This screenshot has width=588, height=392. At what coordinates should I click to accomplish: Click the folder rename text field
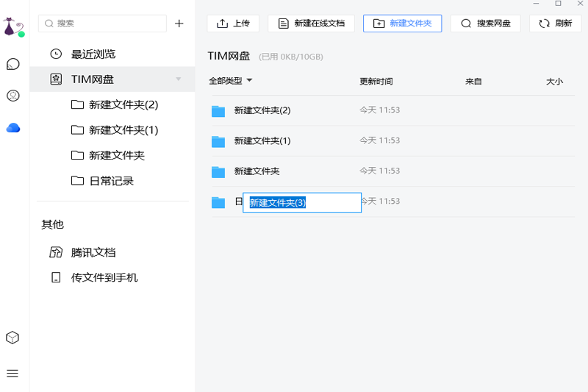click(301, 203)
